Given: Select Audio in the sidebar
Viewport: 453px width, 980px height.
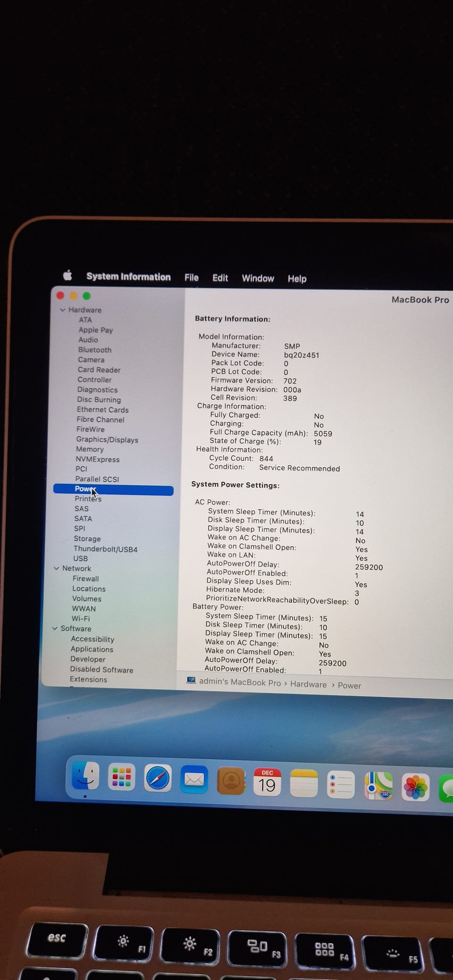Looking at the screenshot, I should [x=88, y=340].
